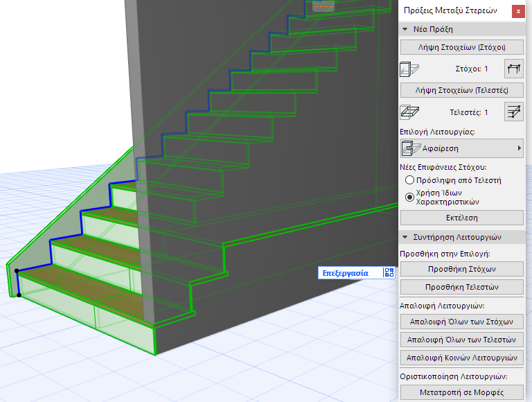
Task: Click the Απαλοιφή Λειτουργιών: label
Action: (442, 306)
